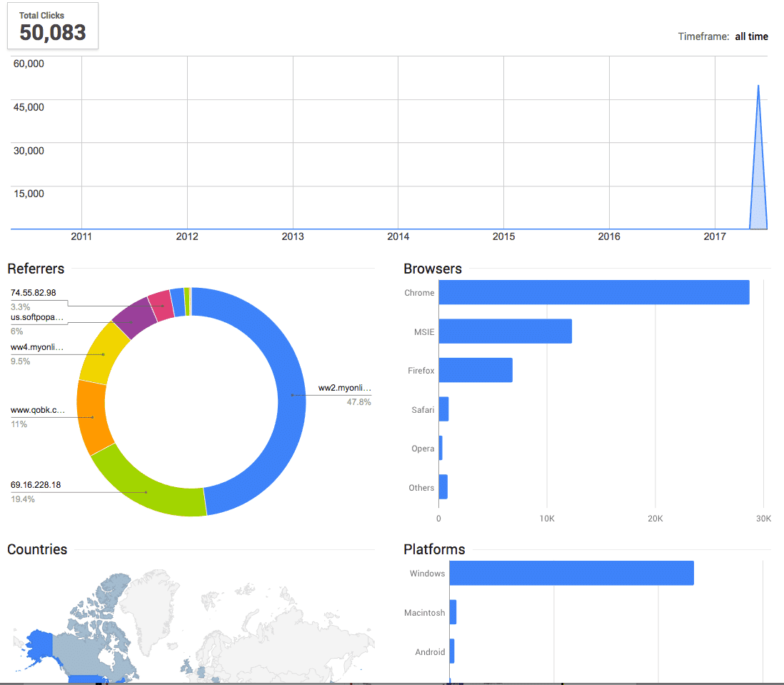Click the '3.3%' referrer percentage
The image size is (784, 685).
tap(21, 306)
